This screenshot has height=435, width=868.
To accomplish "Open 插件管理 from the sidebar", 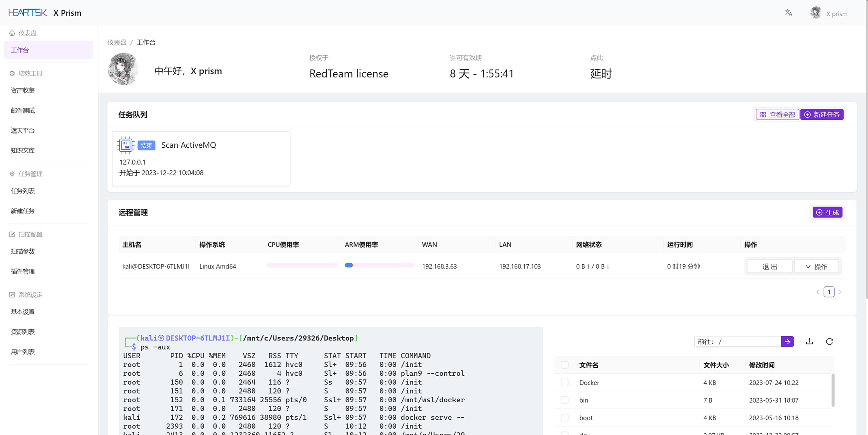I will [x=23, y=271].
